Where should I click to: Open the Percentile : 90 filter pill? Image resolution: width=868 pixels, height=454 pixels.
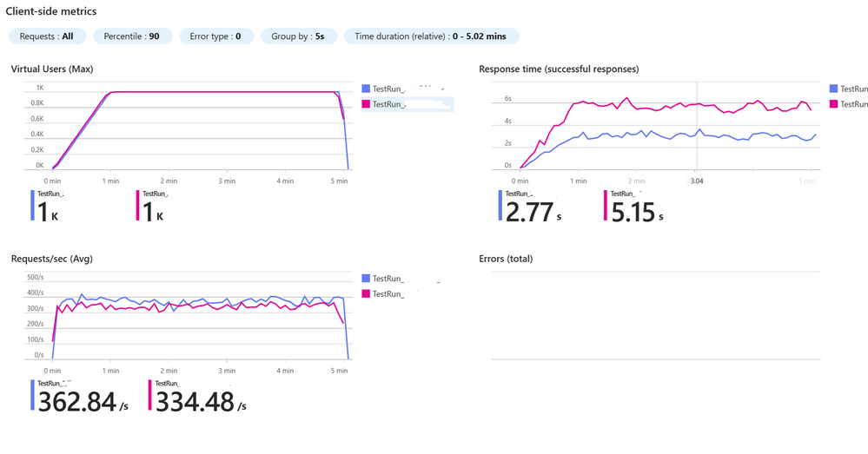[133, 36]
